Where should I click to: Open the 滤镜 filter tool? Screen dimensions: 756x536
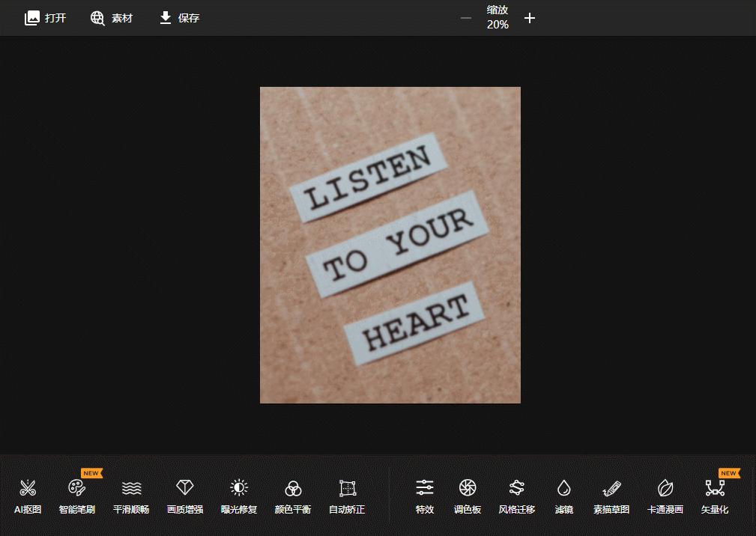tap(564, 495)
